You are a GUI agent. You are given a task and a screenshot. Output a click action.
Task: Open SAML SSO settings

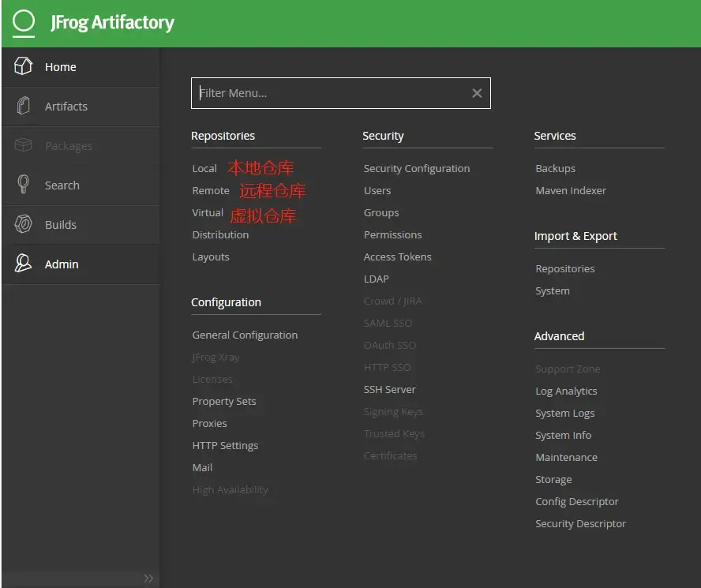click(x=388, y=323)
